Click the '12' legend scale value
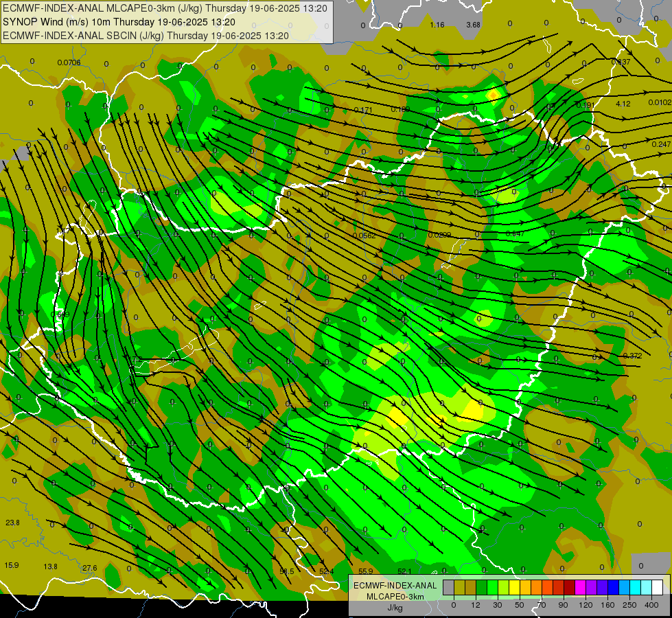This screenshot has height=618, width=672. [476, 605]
